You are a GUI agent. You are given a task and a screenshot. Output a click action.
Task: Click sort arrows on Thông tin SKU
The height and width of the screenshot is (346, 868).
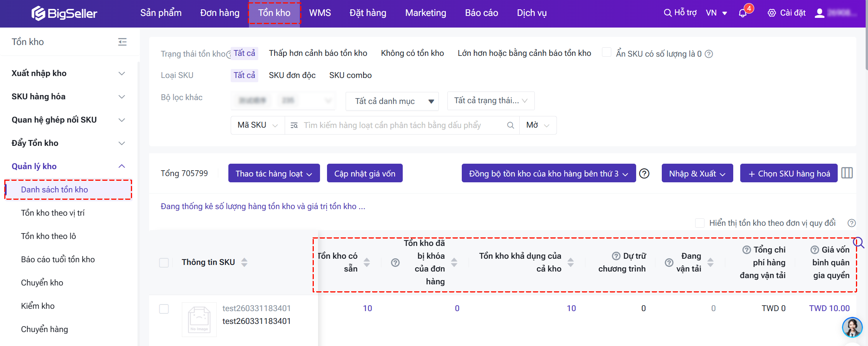click(244, 262)
